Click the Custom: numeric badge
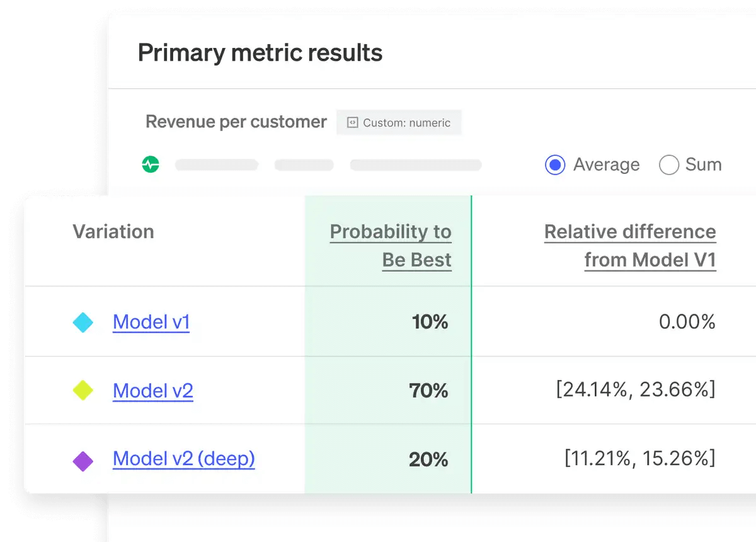This screenshot has height=542, width=756. tap(399, 122)
